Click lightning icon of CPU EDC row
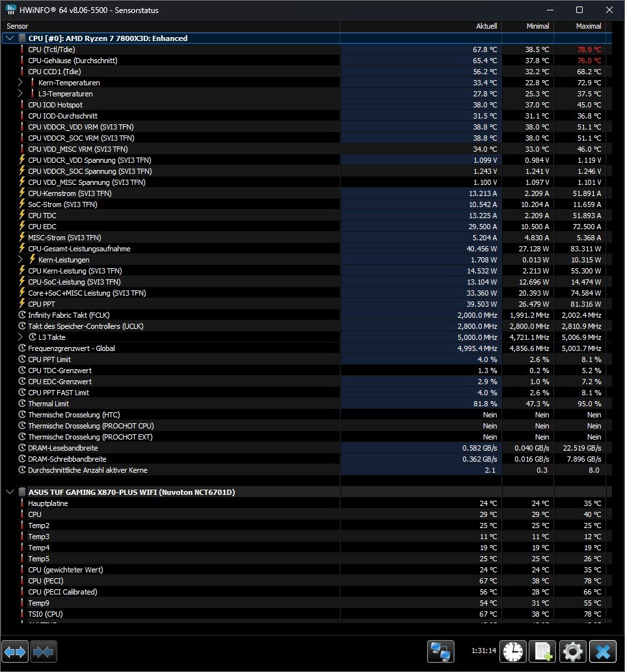 click(22, 227)
